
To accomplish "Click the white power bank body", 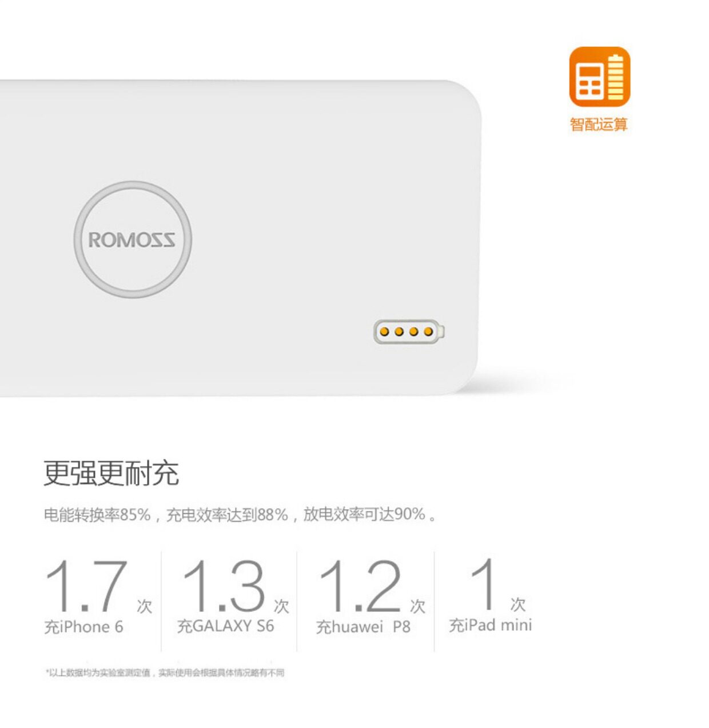I will (240, 238).
